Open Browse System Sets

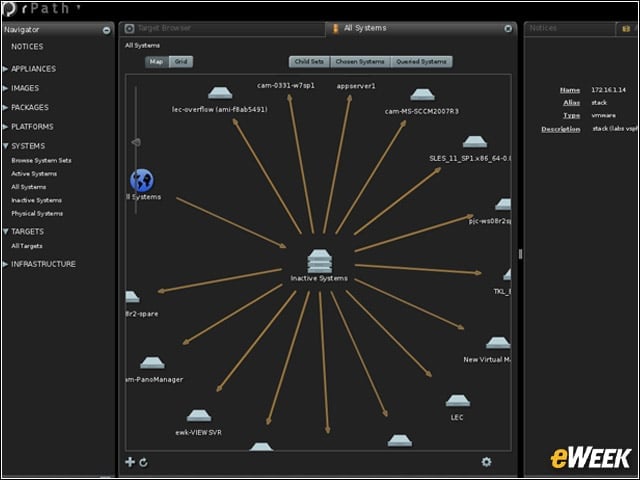tap(41, 160)
